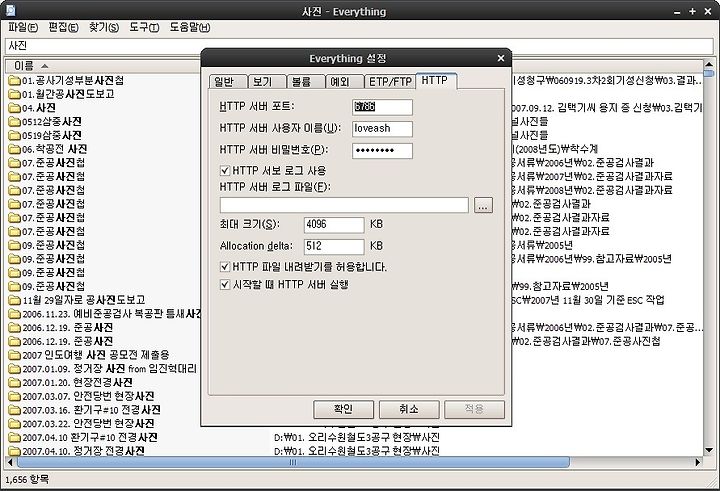
Task: Click folder icon of 11월 29일자로 공사진도보고
Action: point(14,301)
